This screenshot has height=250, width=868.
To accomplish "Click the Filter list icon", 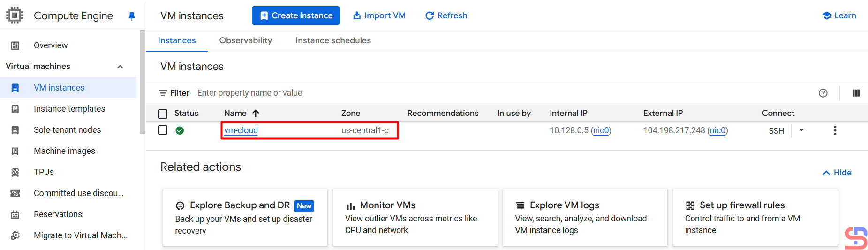I will 163,93.
